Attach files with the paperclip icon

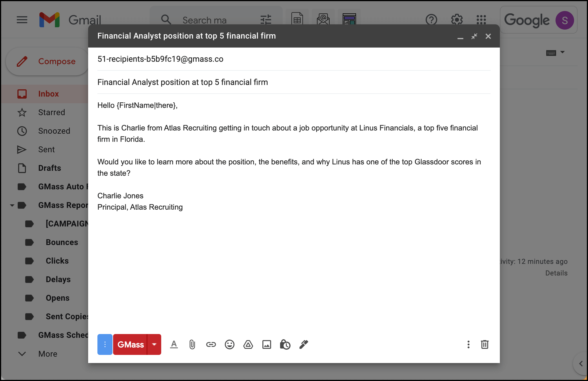pyautogui.click(x=192, y=344)
